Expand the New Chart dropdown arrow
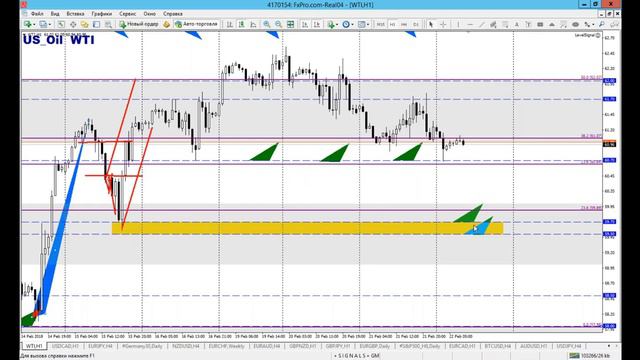 pos(34,24)
